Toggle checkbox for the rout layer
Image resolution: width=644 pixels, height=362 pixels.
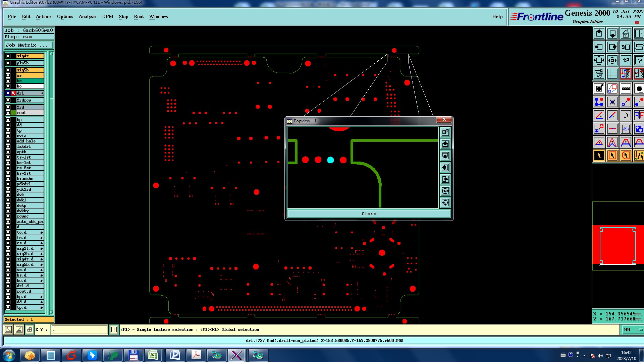pyautogui.click(x=8, y=113)
